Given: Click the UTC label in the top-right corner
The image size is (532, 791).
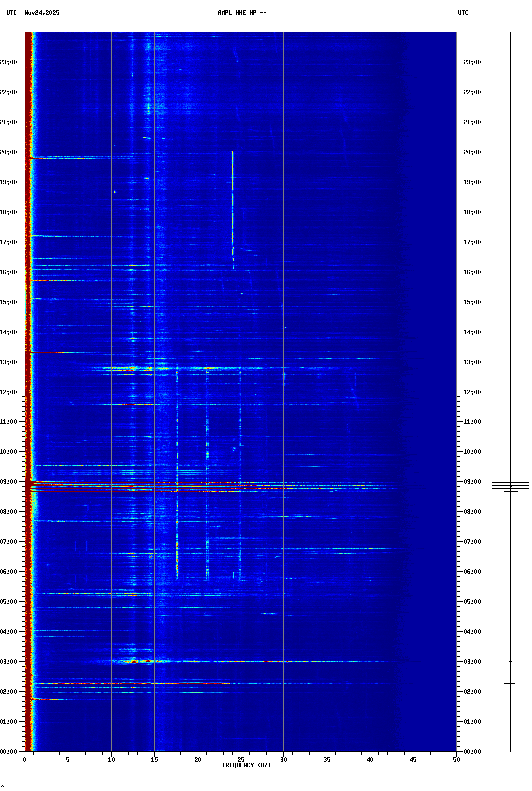Looking at the screenshot, I should [463, 13].
